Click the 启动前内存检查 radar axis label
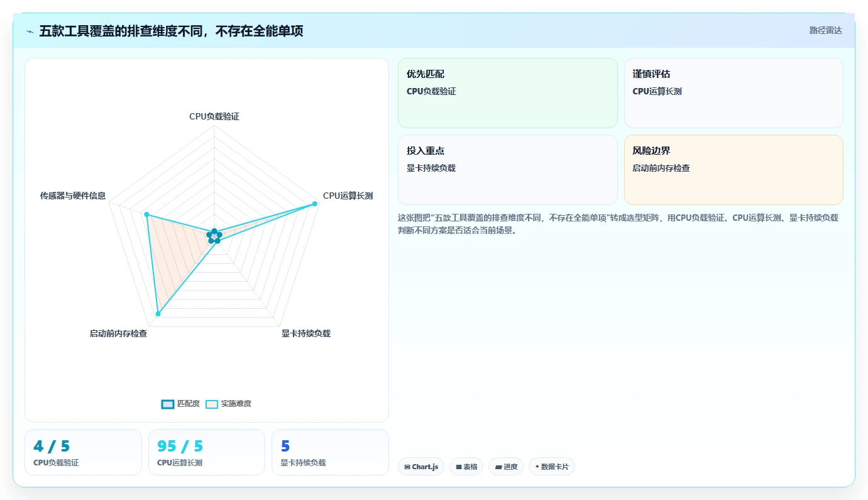Viewport: 868px width, 500px height. 118,333
